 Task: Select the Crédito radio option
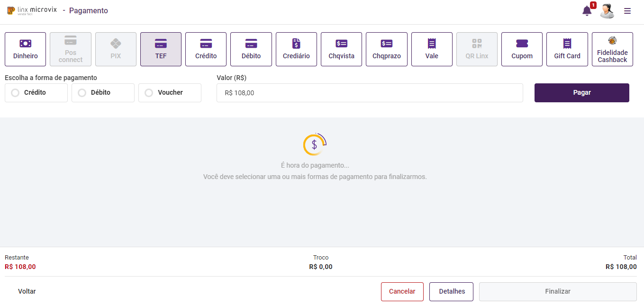(x=16, y=93)
